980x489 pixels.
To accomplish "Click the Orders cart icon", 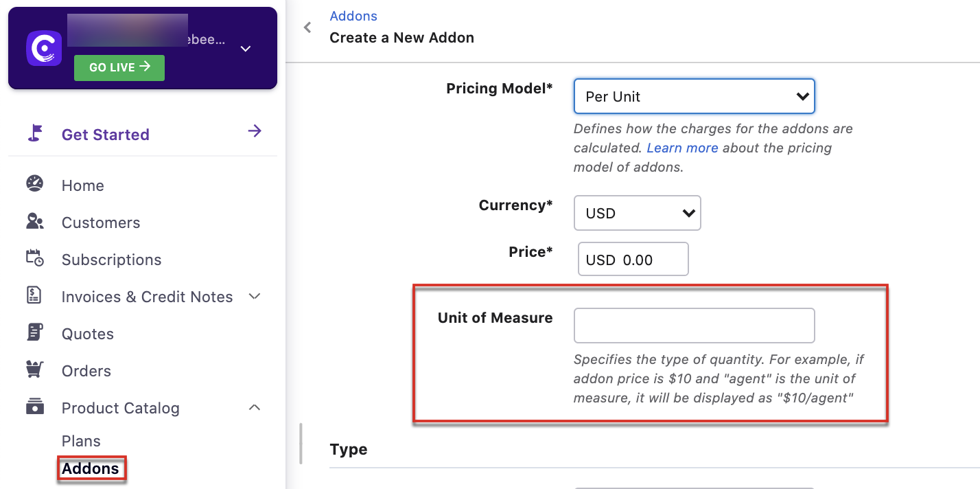I will coord(34,369).
